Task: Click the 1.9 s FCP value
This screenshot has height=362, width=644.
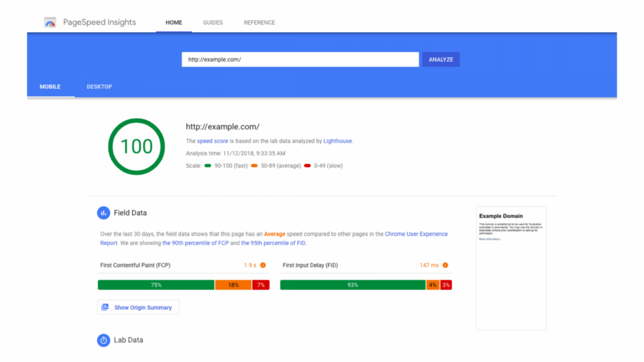Action: pyautogui.click(x=250, y=265)
